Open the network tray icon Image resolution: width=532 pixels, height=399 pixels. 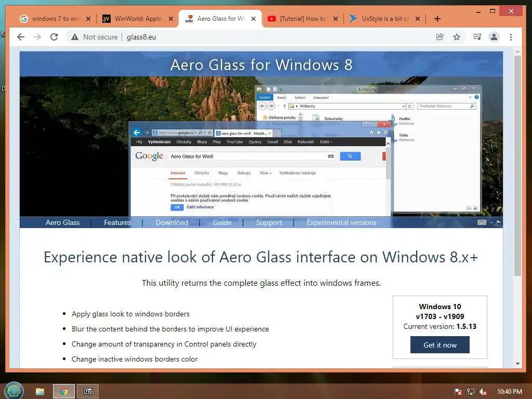(471, 392)
